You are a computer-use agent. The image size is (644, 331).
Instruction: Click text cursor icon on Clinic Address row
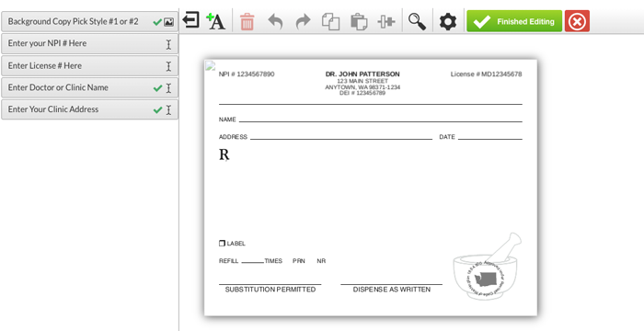[168, 110]
